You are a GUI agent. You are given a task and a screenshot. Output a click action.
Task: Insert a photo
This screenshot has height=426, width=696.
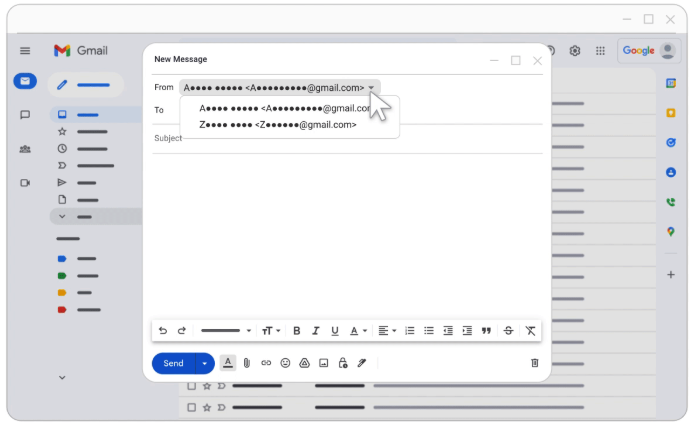click(324, 363)
